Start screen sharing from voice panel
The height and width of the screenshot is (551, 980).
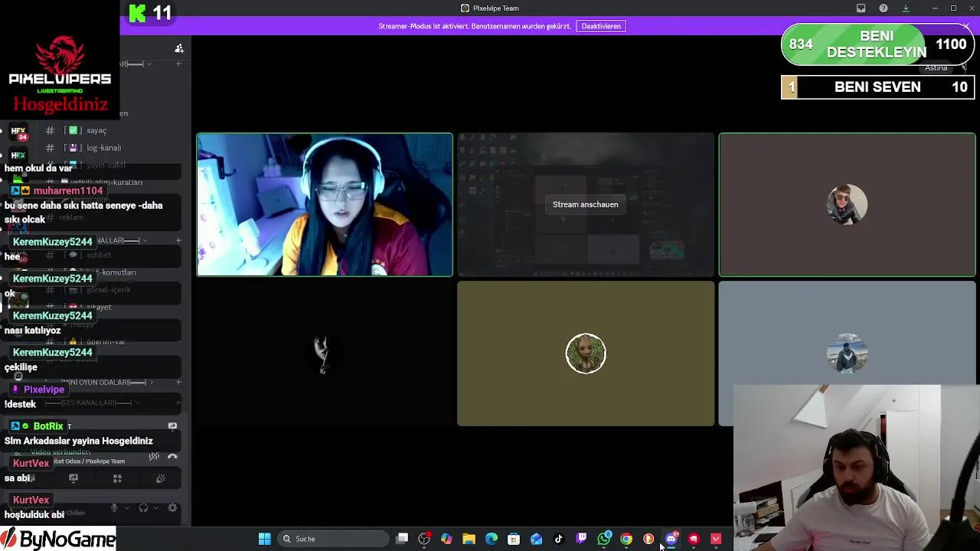(73, 478)
